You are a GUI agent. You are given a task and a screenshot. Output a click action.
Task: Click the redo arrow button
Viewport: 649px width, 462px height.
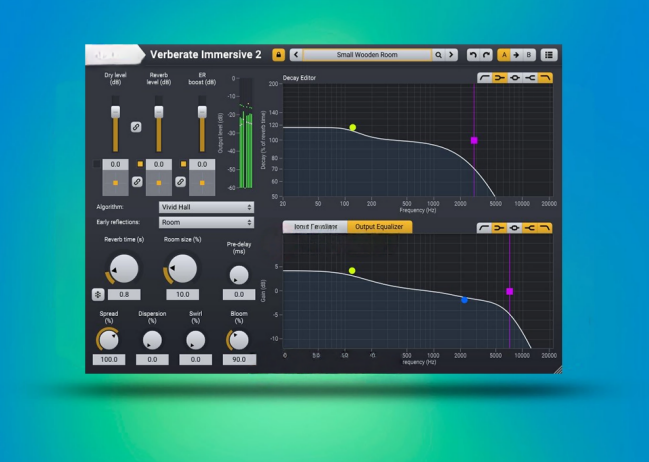coord(486,55)
